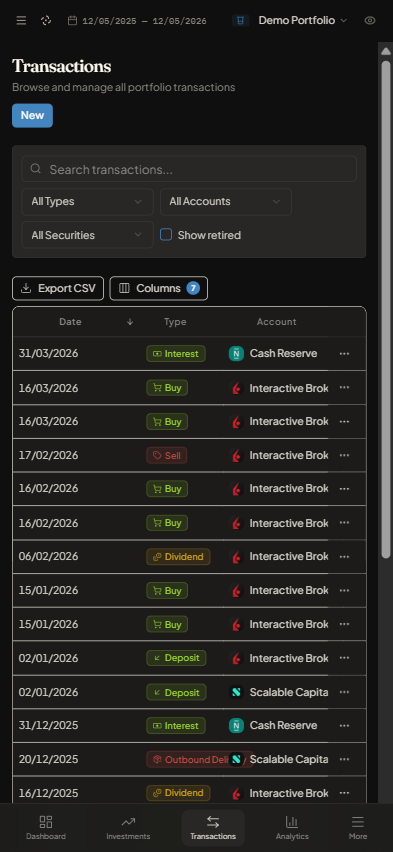Sort by the Account column header
The image size is (393, 852).
point(276,322)
